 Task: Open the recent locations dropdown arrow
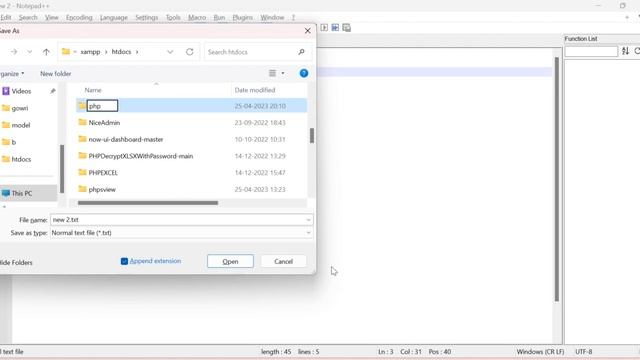coord(29,52)
